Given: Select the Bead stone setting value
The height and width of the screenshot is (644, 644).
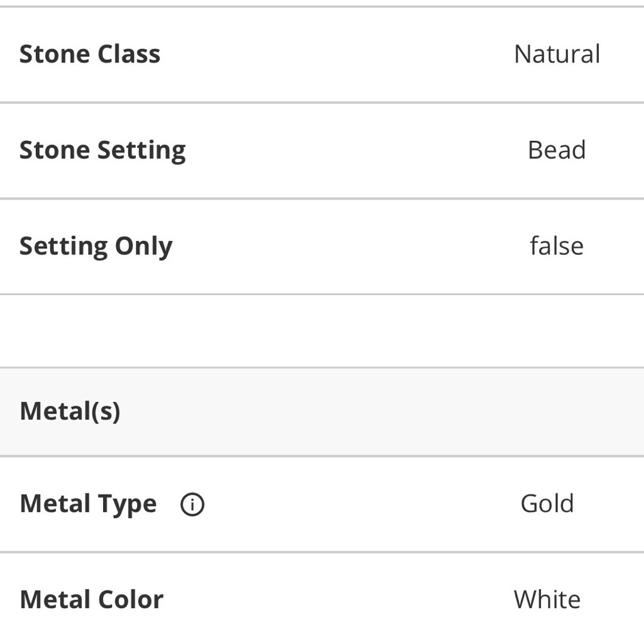Looking at the screenshot, I should (x=556, y=150).
